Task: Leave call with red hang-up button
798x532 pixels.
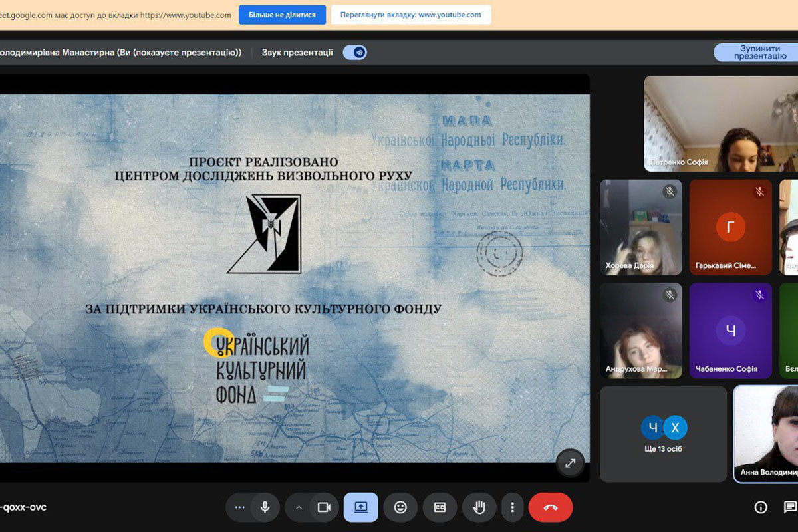Action: (551, 507)
